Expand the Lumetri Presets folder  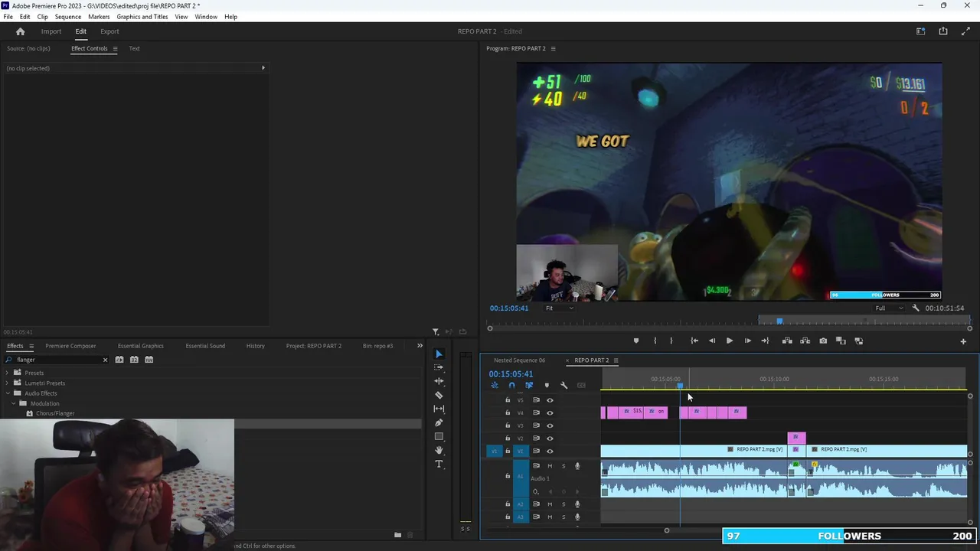7,383
